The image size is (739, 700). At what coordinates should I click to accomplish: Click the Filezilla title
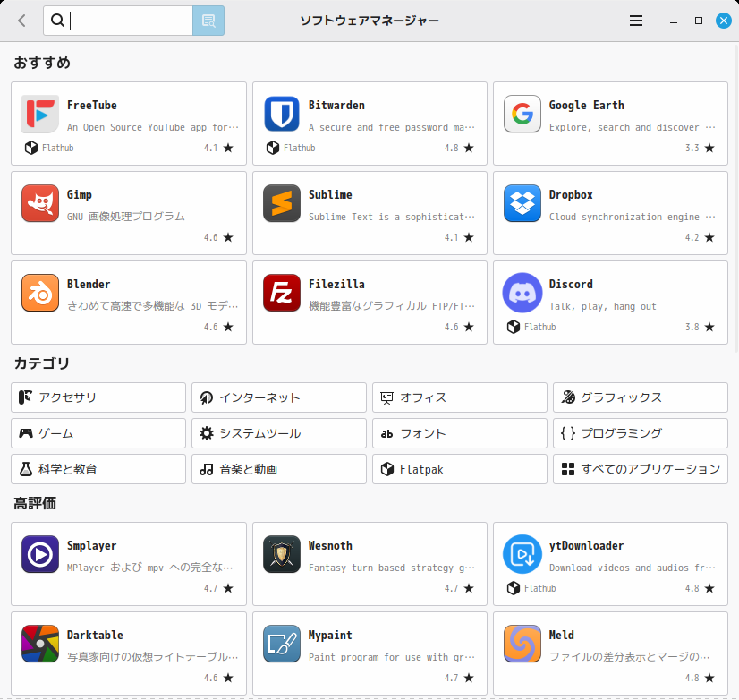click(336, 285)
